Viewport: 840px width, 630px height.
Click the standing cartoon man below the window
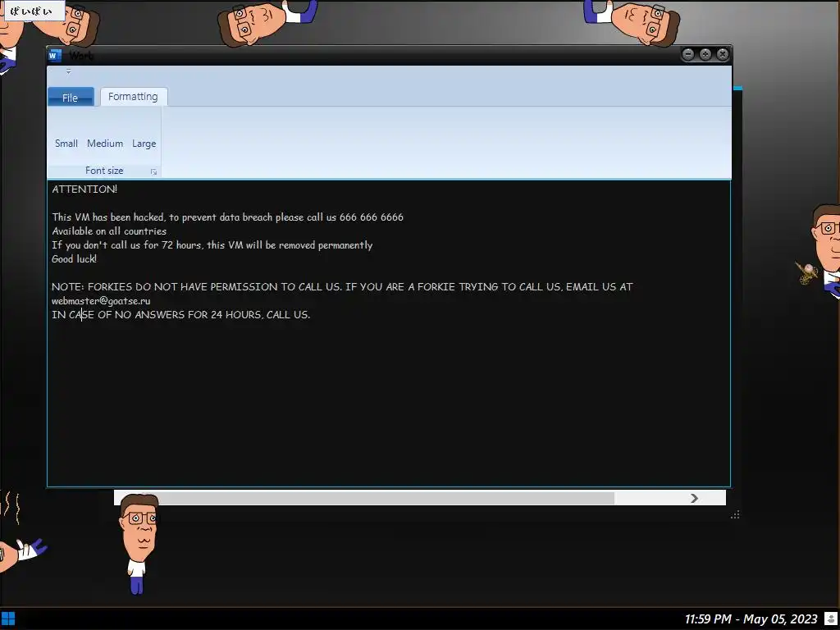click(x=139, y=543)
